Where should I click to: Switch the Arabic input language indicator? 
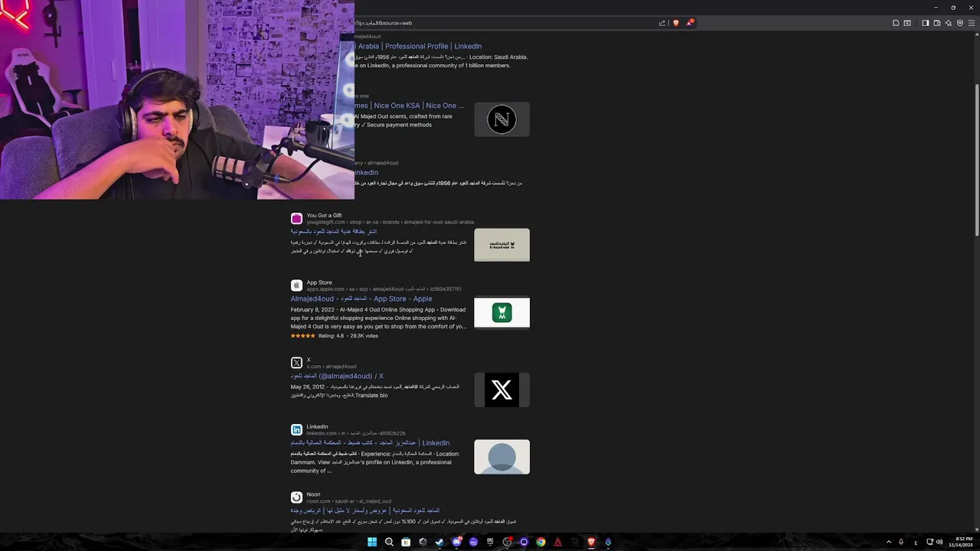point(916,542)
